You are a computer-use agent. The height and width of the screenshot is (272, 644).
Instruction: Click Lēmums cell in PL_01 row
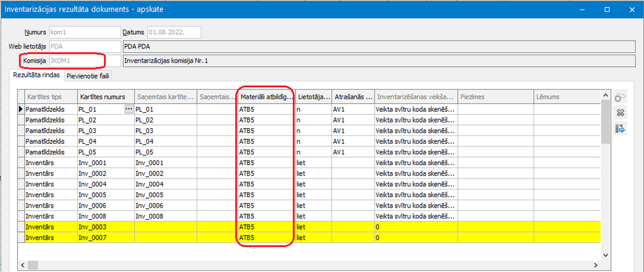tap(567, 109)
